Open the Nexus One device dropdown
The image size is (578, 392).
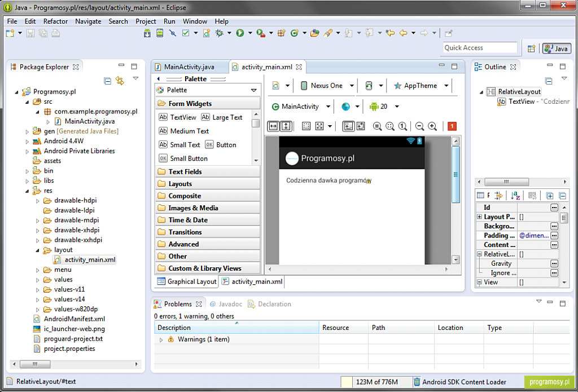tap(328, 86)
